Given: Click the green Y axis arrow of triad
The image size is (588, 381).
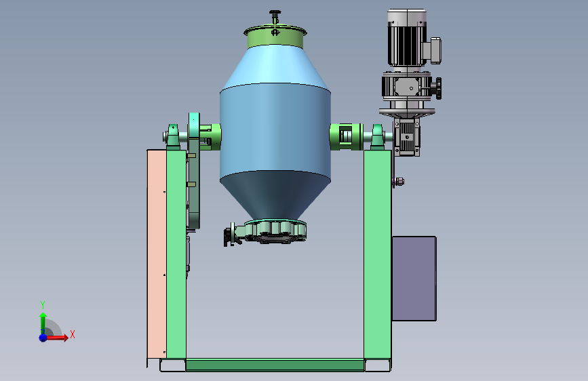Looking at the screenshot, I should pos(43,323).
